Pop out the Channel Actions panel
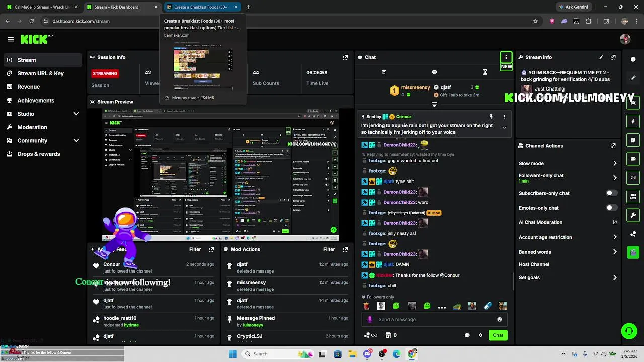Screen dimensions: 644x362 coord(613,146)
